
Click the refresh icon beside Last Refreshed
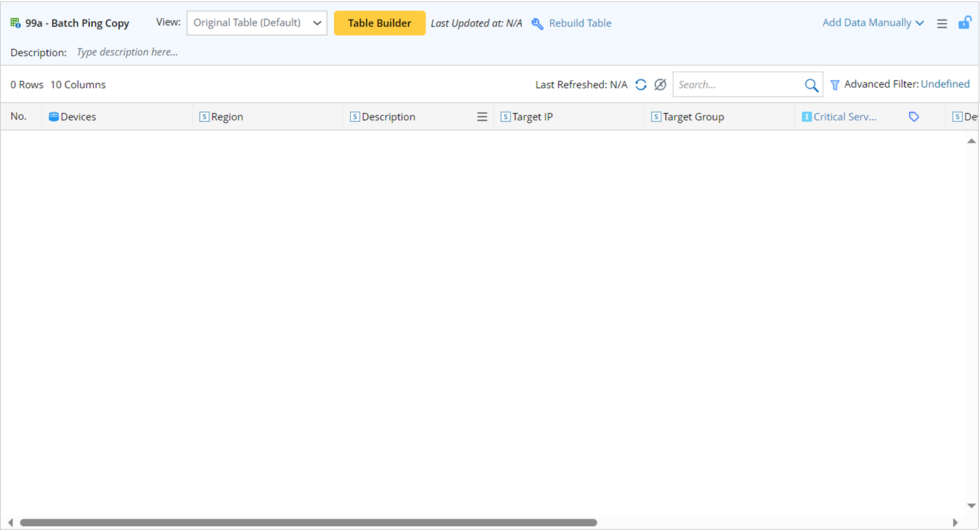click(640, 85)
